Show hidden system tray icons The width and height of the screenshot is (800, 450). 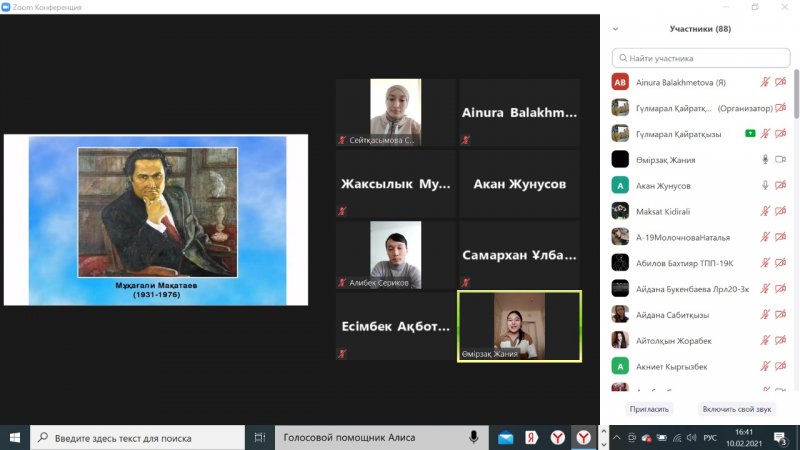click(617, 438)
